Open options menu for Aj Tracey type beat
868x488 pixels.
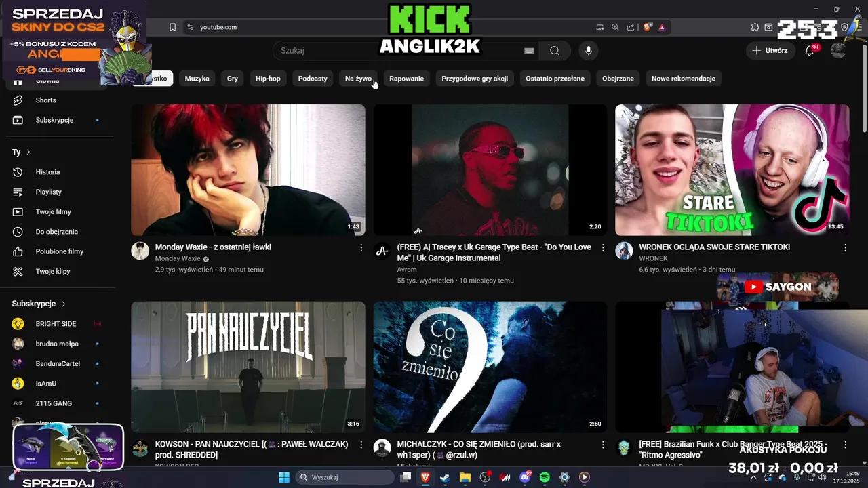[603, 248]
